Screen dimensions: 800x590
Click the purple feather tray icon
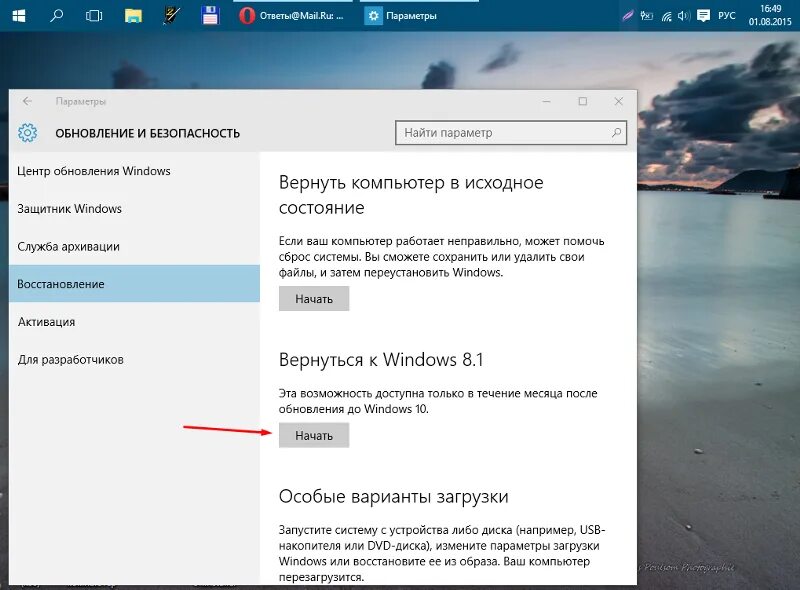pyautogui.click(x=628, y=16)
